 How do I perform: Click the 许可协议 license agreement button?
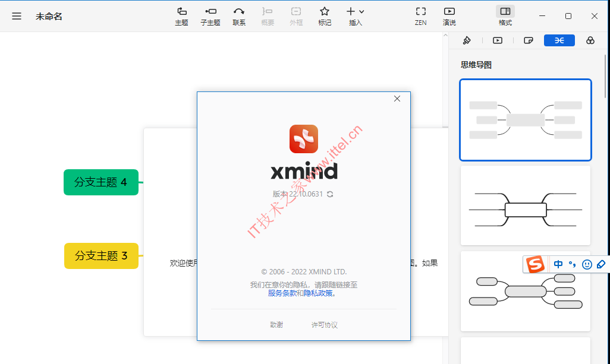[325, 325]
